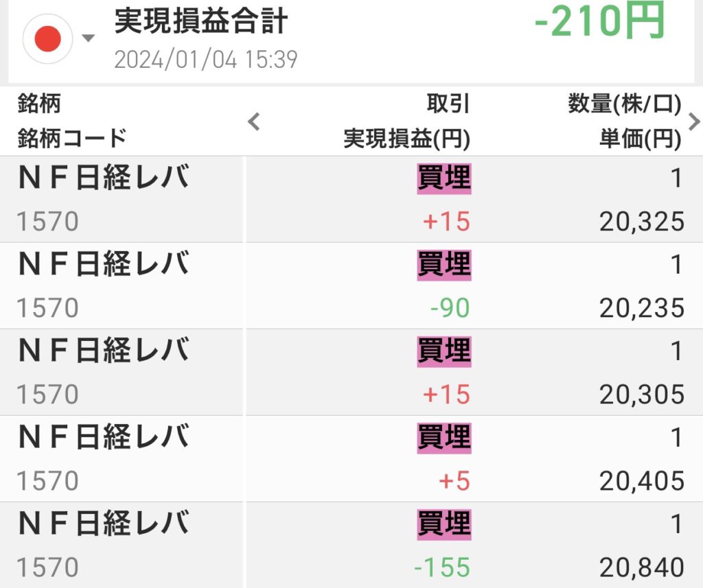Tap the -210円 total amount
Viewport: 703px width, 588px height.
[599, 23]
